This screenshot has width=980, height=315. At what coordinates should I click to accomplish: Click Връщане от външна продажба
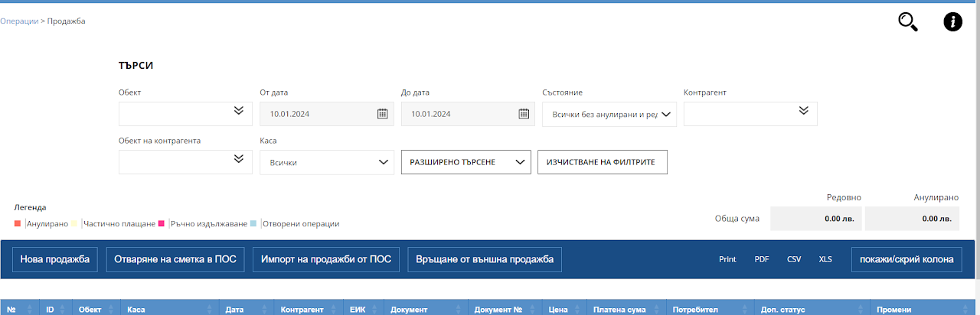point(485,259)
